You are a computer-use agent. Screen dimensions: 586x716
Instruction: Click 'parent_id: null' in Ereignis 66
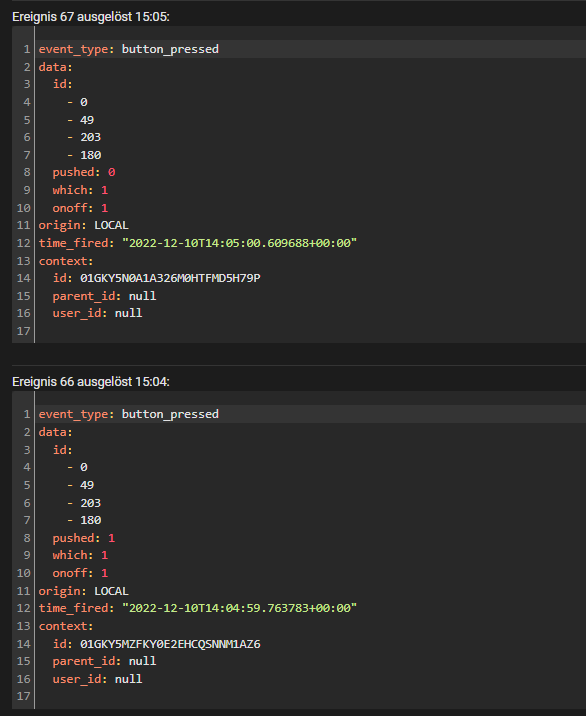click(104, 661)
